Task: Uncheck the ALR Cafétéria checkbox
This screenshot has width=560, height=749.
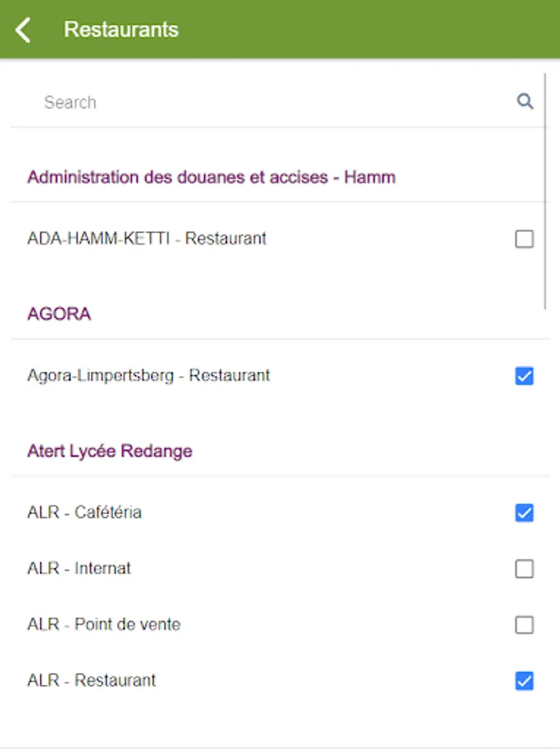Action: tap(524, 513)
